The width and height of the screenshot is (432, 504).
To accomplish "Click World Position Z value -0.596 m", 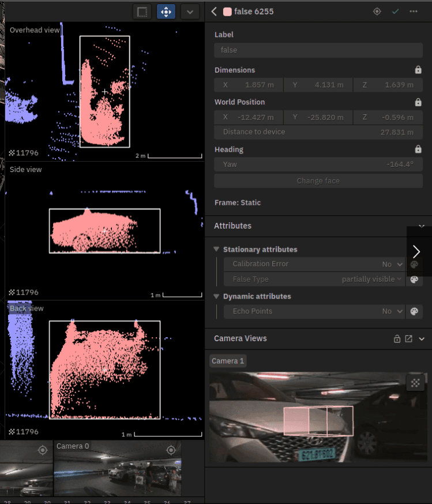I will point(388,117).
